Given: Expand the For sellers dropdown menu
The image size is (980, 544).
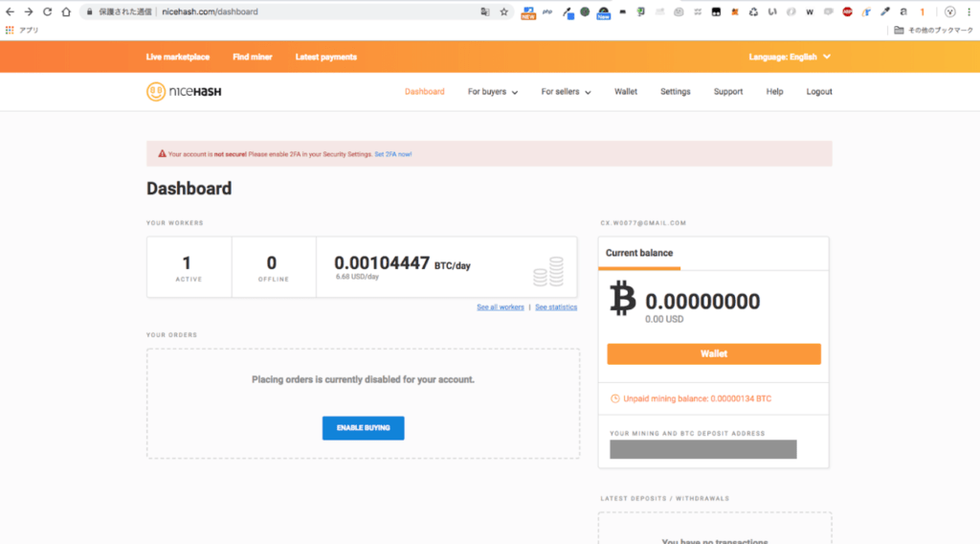Looking at the screenshot, I should pyautogui.click(x=566, y=92).
